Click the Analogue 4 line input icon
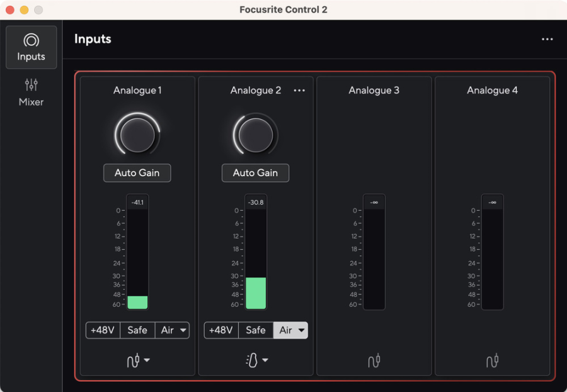 point(492,360)
